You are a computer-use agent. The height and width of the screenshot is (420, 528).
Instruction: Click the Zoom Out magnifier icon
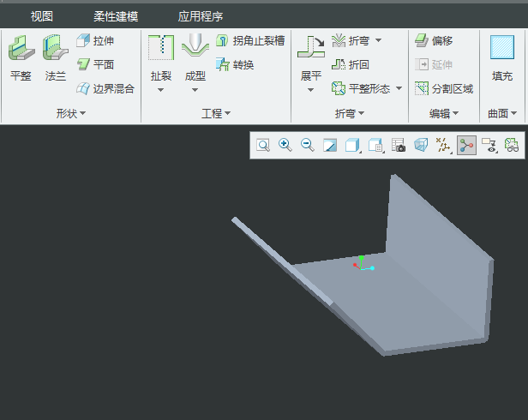[308, 145]
